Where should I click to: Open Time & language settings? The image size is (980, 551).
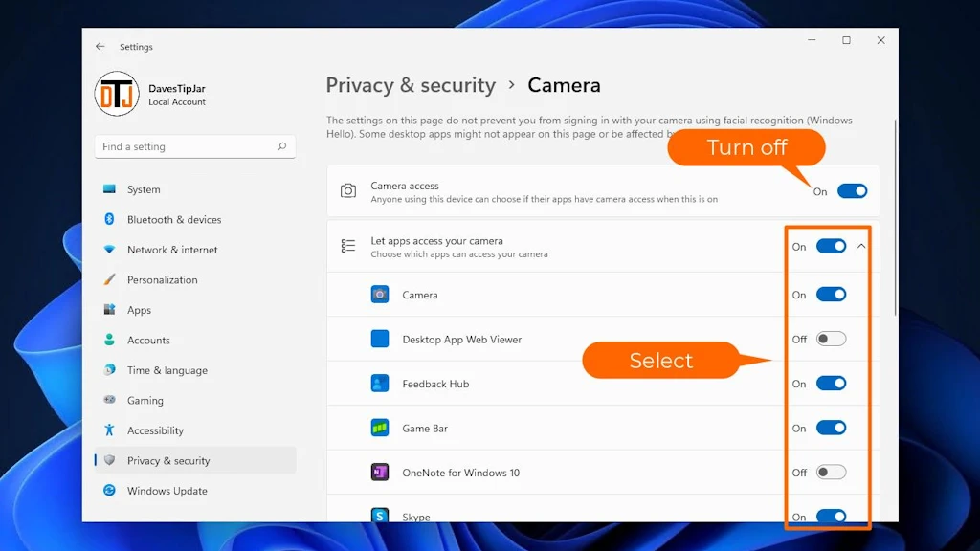pyautogui.click(x=195, y=370)
